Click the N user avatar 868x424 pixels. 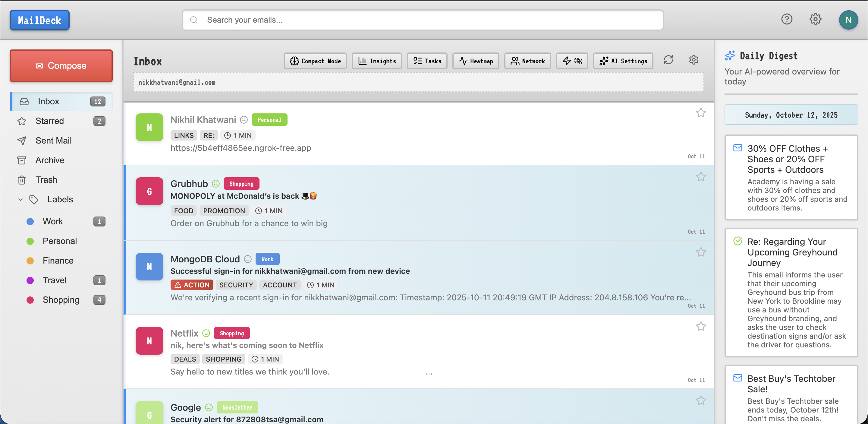(848, 20)
